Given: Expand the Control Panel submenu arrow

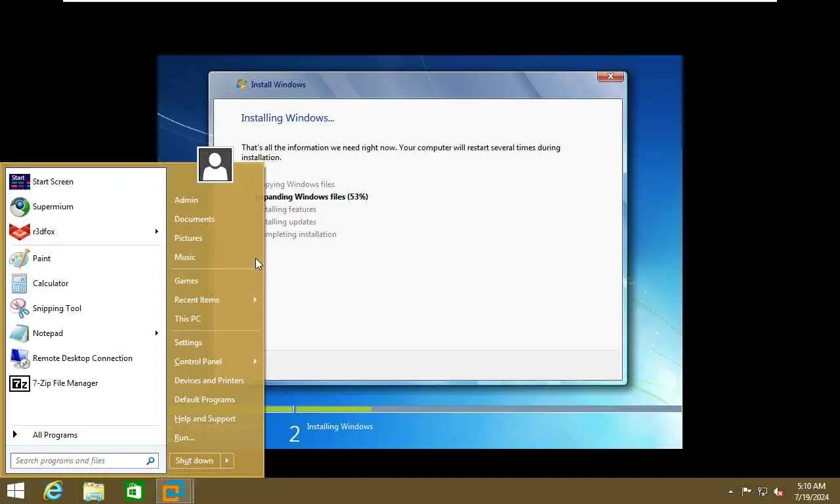Looking at the screenshot, I should pos(255,362).
